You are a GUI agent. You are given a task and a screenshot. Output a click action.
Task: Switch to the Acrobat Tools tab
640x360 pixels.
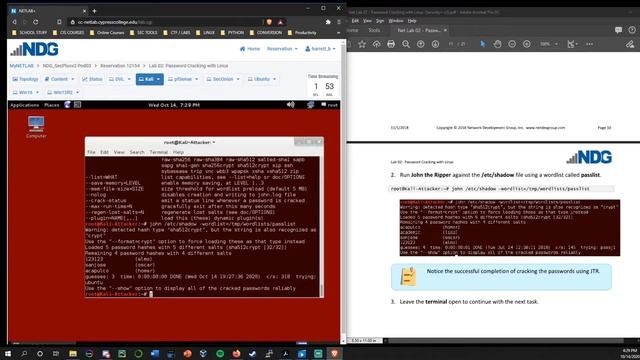(x=374, y=30)
